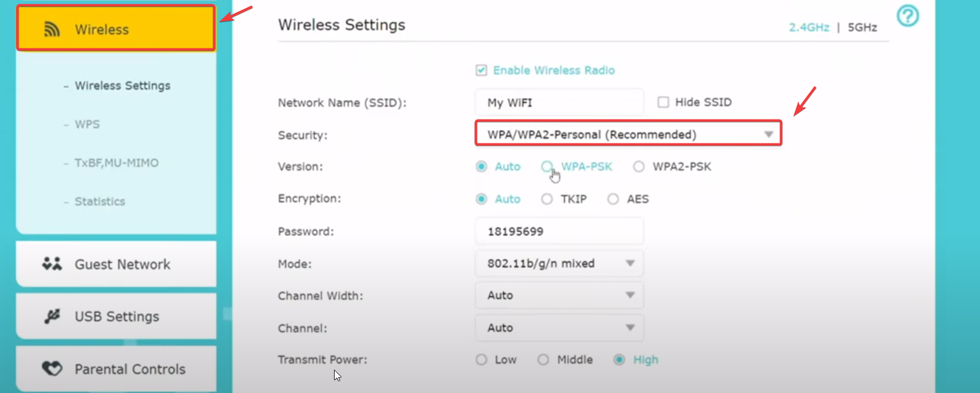The width and height of the screenshot is (980, 393).
Task: Open the Channel Width dropdown
Action: tap(559, 296)
